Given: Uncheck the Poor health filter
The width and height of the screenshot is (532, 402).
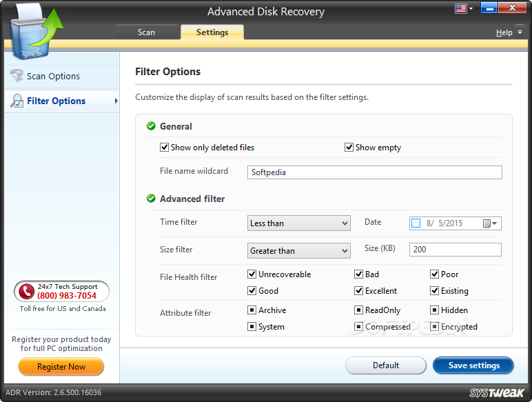Looking at the screenshot, I should pos(434,274).
